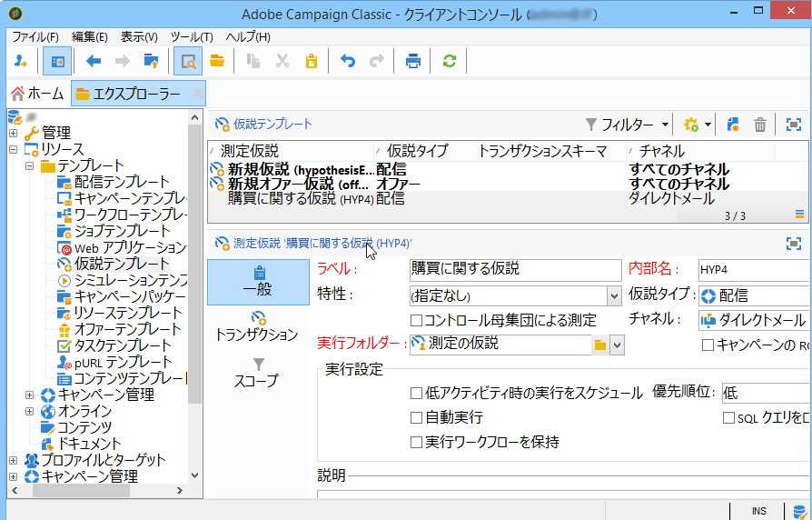
Task: Open the 仮説タイプ combo box
Action: point(754,296)
